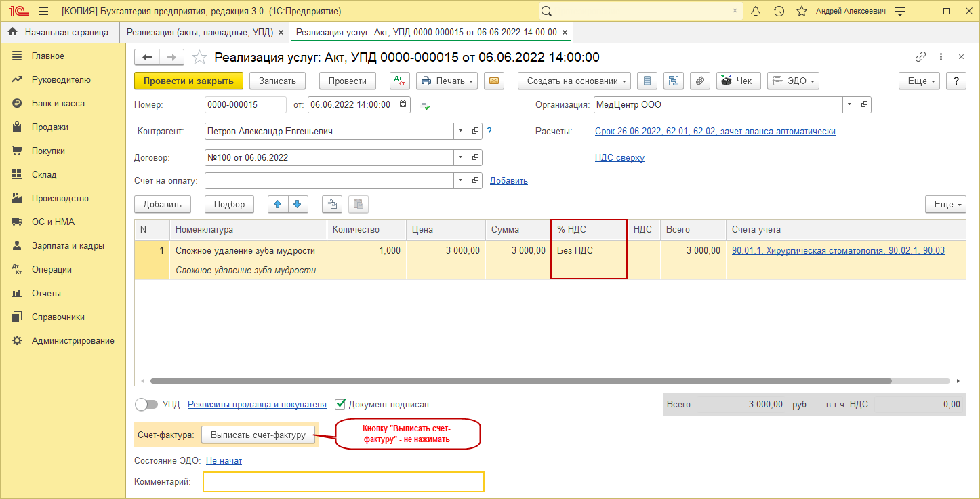The height and width of the screenshot is (499, 980).
Task: Select the Без НДС cell in the table
Action: [x=589, y=250]
